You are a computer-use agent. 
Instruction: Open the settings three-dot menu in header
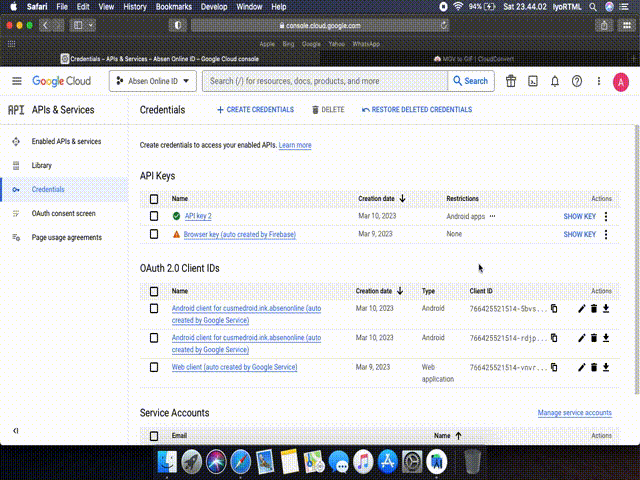(599, 81)
